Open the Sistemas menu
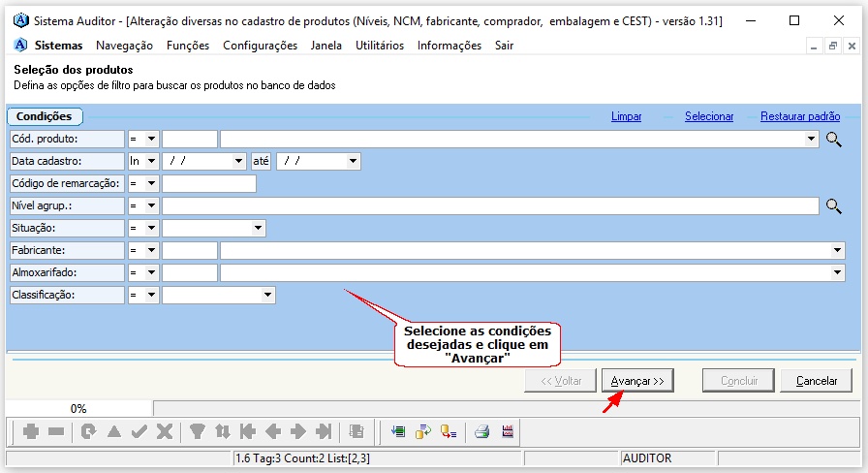 58,46
